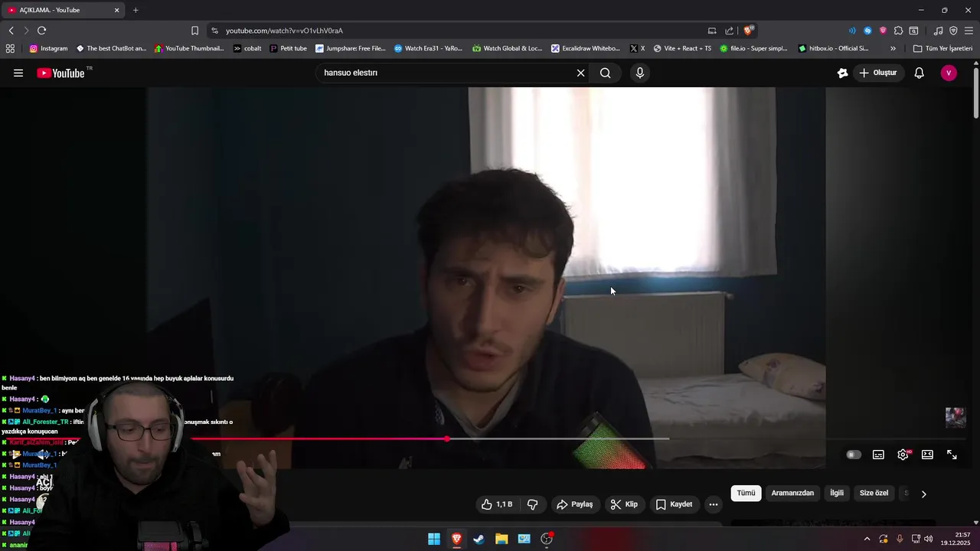Open File Explorer from the taskbar
Screen dimensions: 980x551
(501, 539)
